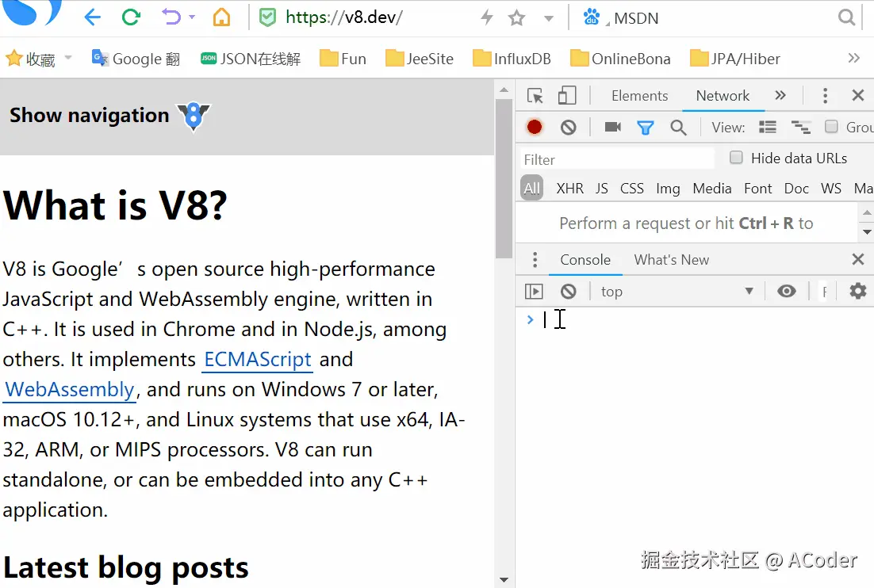The height and width of the screenshot is (588, 874).
Task: Toggle the network filter funnel icon
Action: (646, 128)
